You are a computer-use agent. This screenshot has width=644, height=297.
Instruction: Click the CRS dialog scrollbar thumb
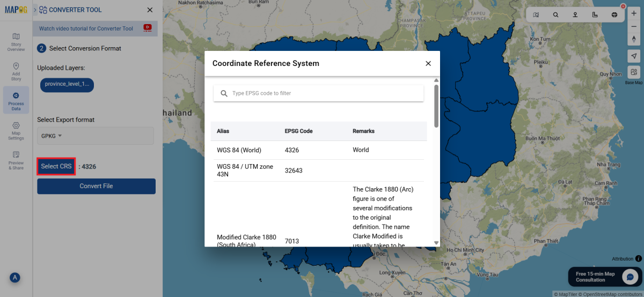436,105
